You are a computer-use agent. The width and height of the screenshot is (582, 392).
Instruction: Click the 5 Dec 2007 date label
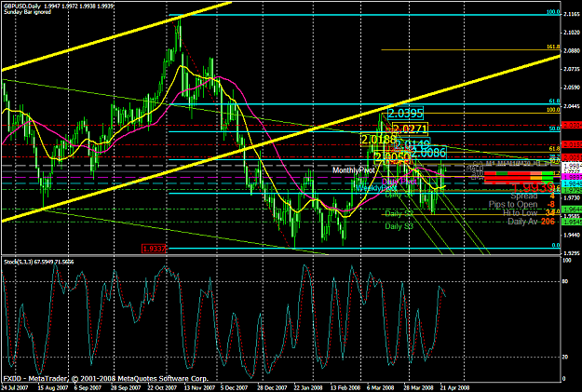235,388
